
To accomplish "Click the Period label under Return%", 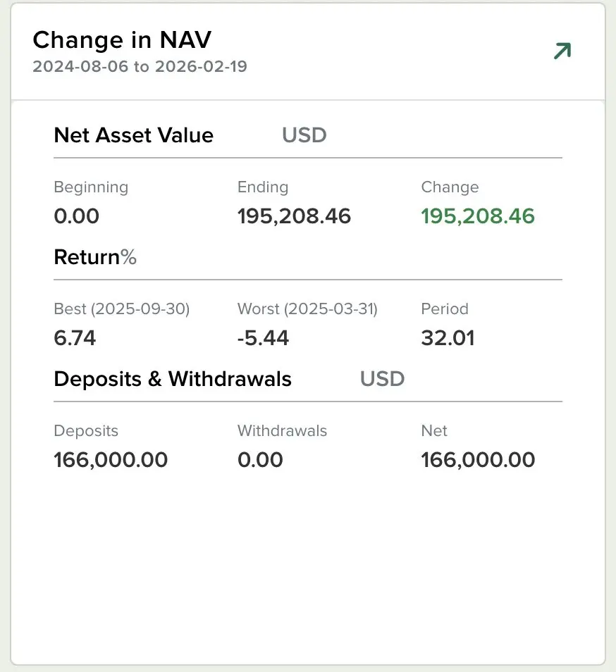I will (x=445, y=309).
